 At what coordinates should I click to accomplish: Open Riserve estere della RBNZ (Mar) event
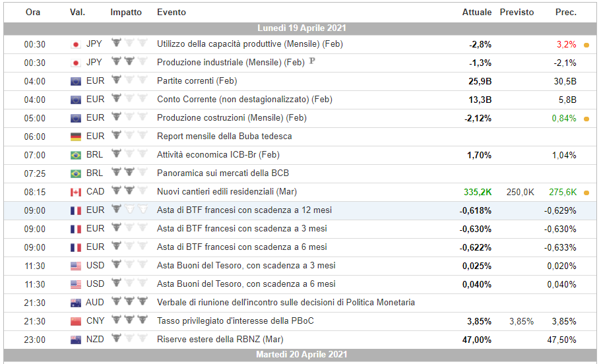point(220,340)
